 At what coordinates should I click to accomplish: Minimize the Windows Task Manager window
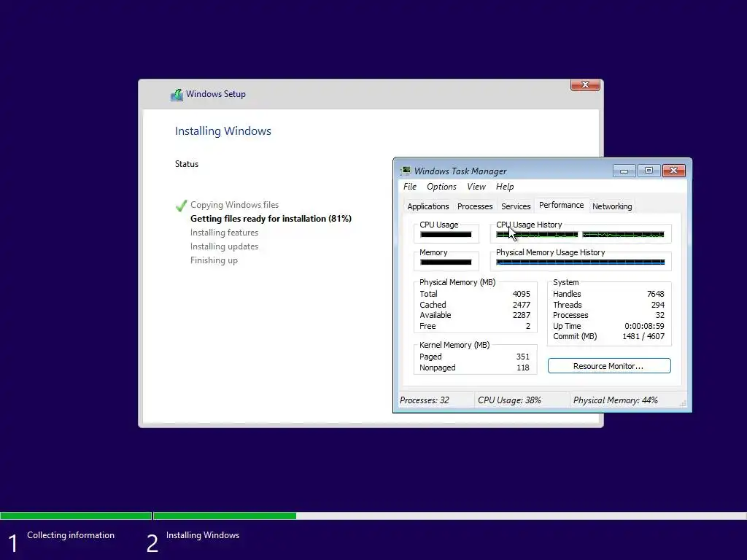[x=624, y=170]
